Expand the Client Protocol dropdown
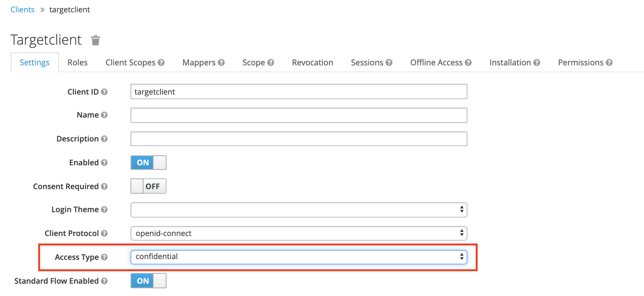 pyautogui.click(x=299, y=233)
